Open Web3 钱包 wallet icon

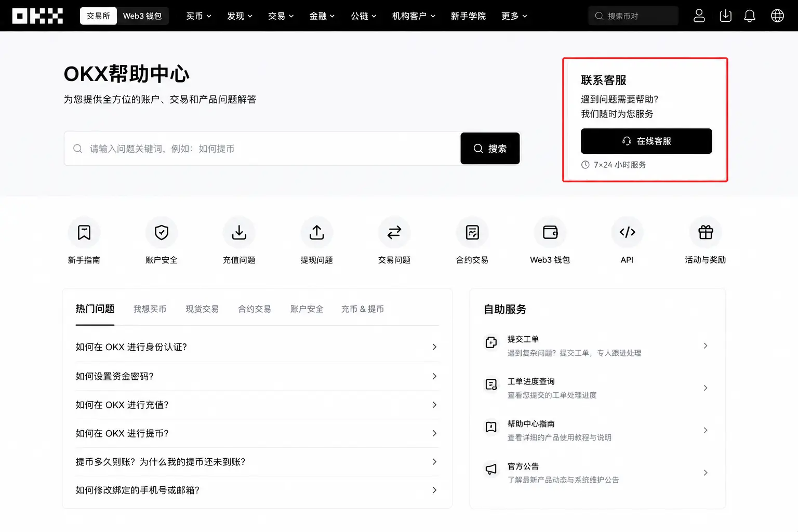coord(550,232)
